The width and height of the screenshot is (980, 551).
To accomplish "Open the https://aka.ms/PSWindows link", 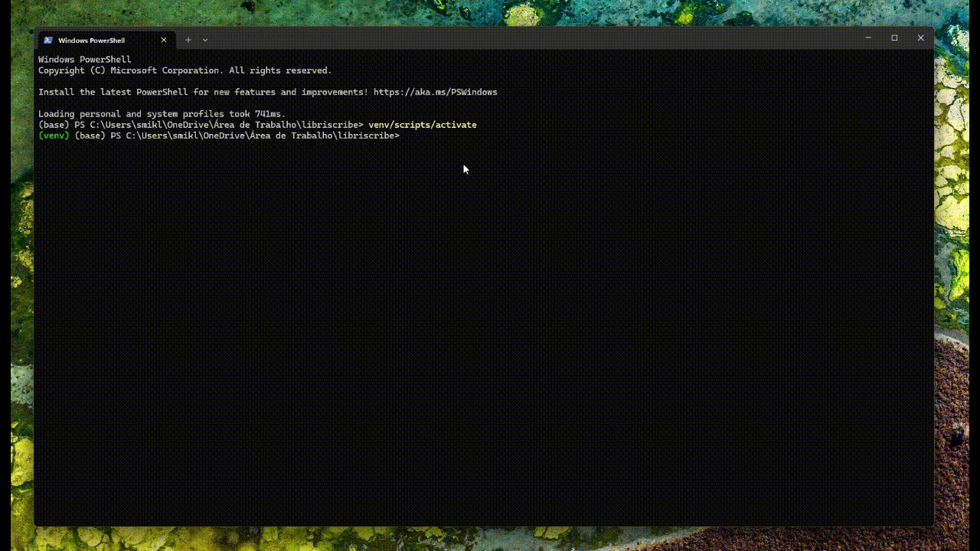I will (x=435, y=92).
